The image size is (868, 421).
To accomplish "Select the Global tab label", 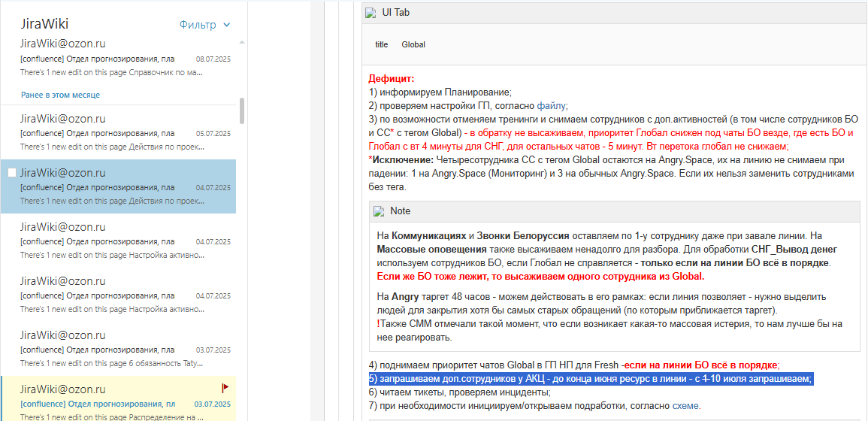I will pyautogui.click(x=413, y=44).
